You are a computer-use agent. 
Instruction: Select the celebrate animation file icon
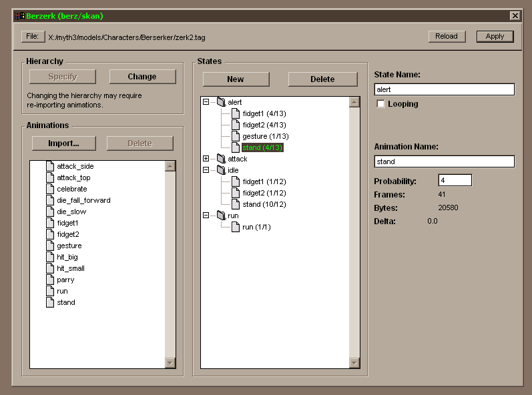[x=50, y=189]
